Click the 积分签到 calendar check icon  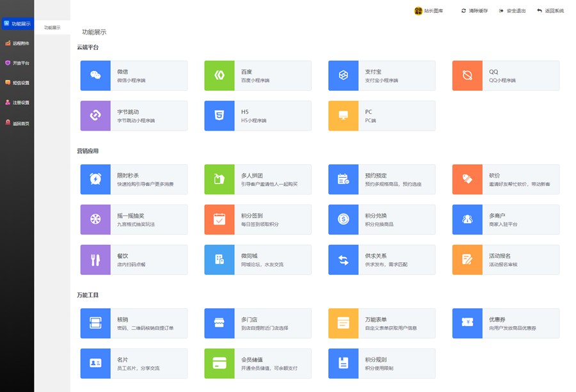tap(220, 219)
